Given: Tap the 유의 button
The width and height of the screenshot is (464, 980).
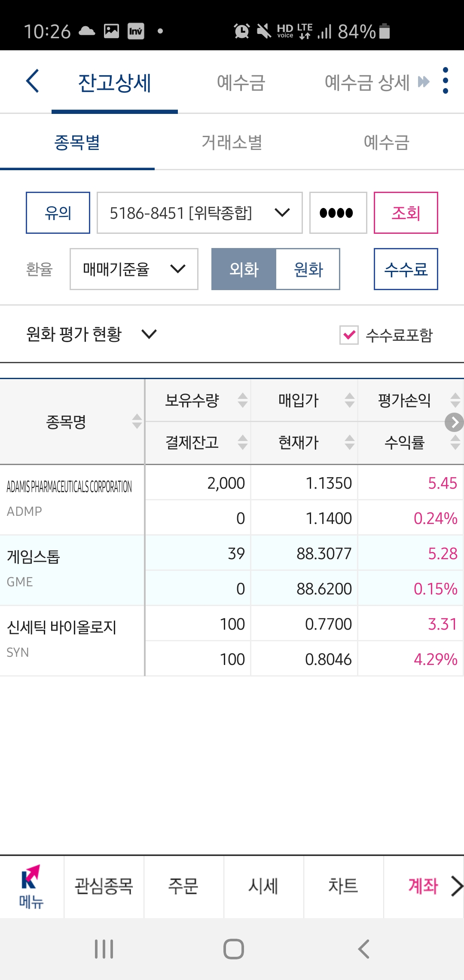Looking at the screenshot, I should [x=58, y=213].
